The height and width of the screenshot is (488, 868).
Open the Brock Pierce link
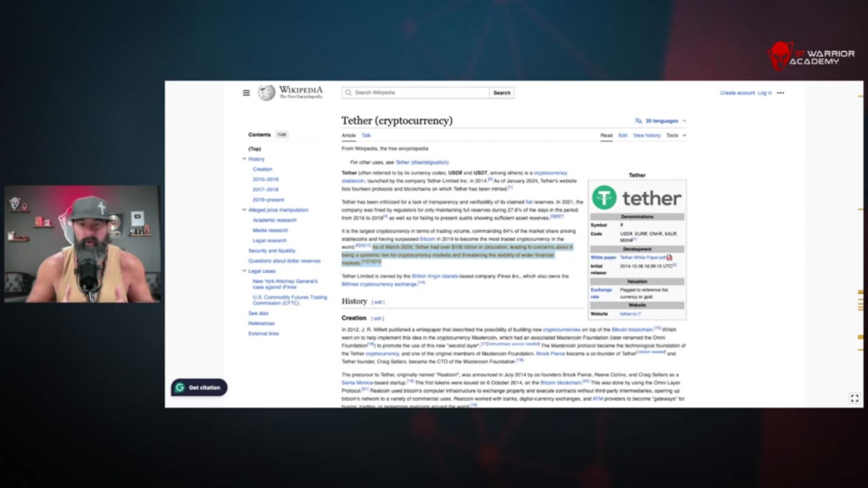coord(551,354)
